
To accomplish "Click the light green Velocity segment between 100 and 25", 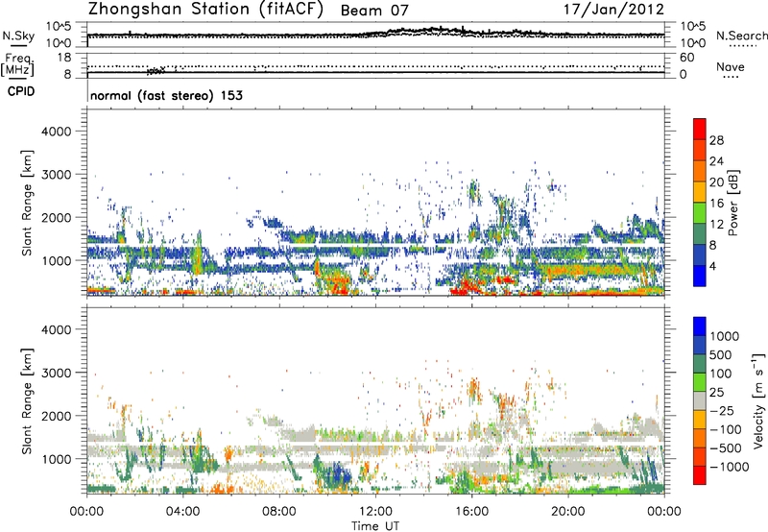I will coord(700,382).
